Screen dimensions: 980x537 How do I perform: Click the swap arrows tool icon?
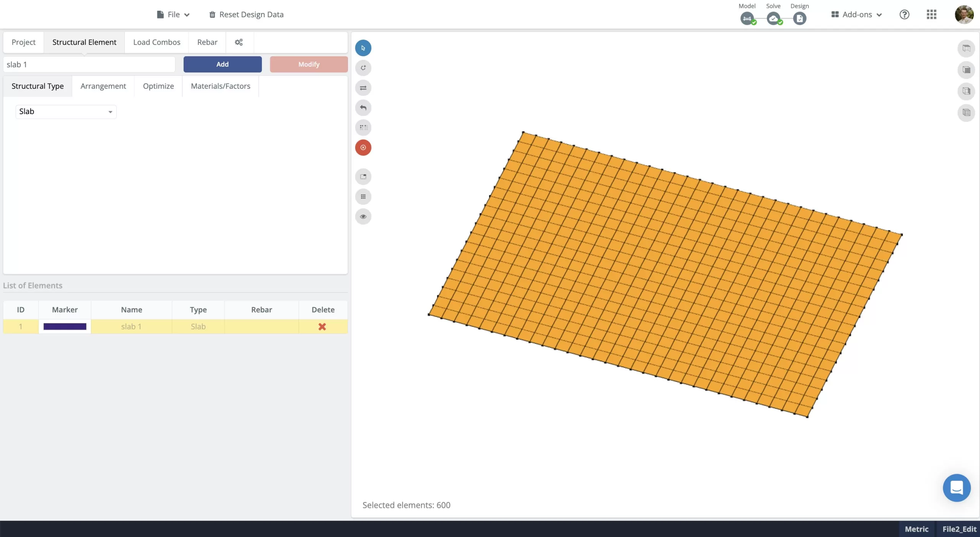pyautogui.click(x=363, y=88)
